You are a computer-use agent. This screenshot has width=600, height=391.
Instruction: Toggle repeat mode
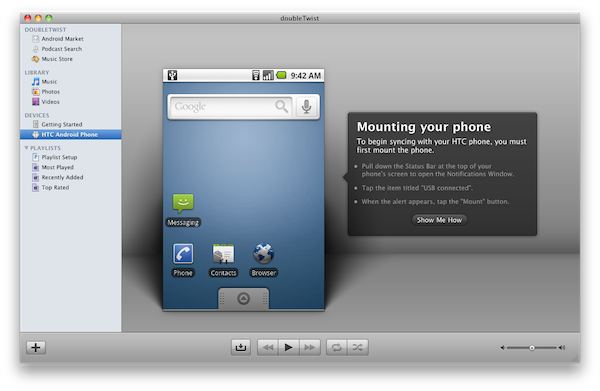click(x=337, y=347)
